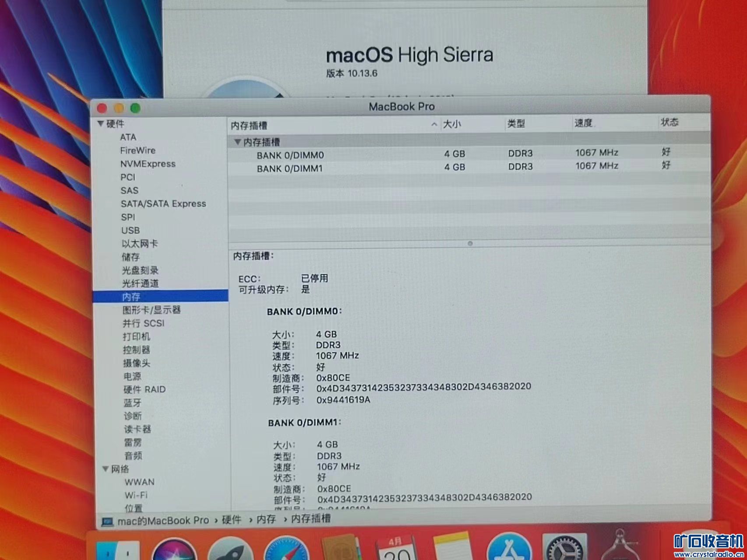
Task: Select ATA in the hardware list
Action: coord(128,137)
